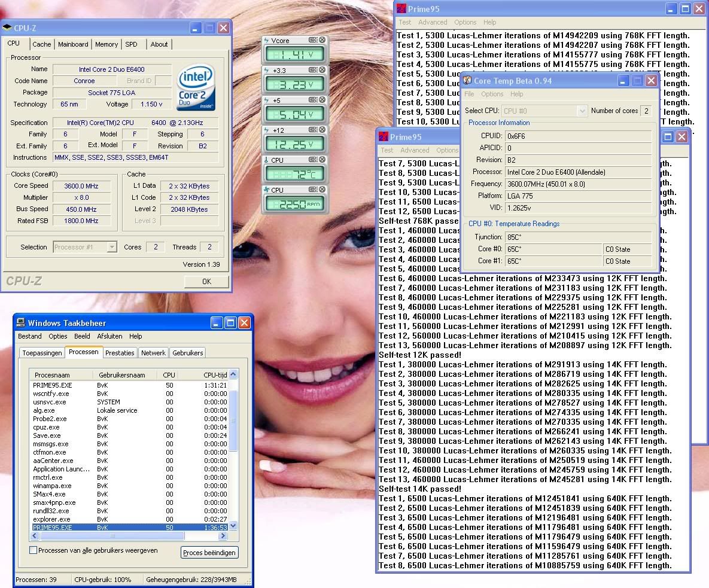Click the OK button in CPU-Z
709x588 pixels.
pos(206,282)
